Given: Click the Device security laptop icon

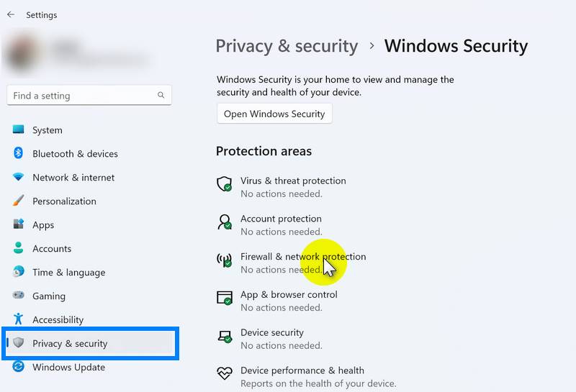Looking at the screenshot, I should [x=225, y=336].
